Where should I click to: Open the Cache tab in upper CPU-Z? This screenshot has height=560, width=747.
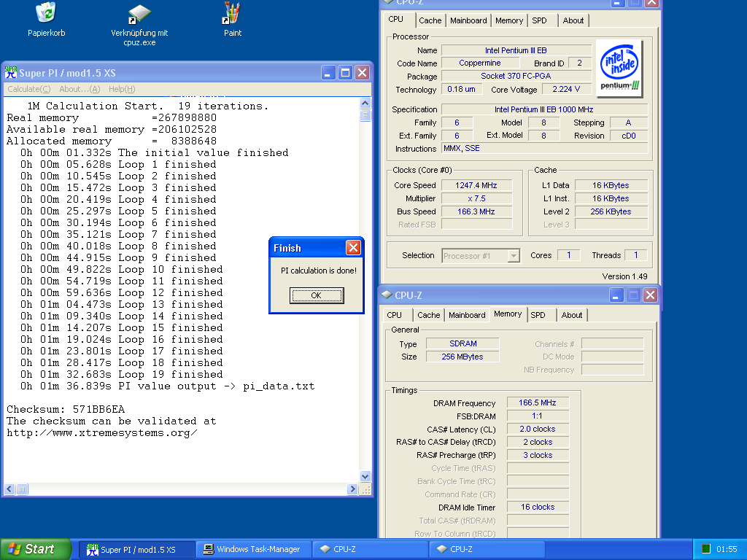click(x=430, y=20)
